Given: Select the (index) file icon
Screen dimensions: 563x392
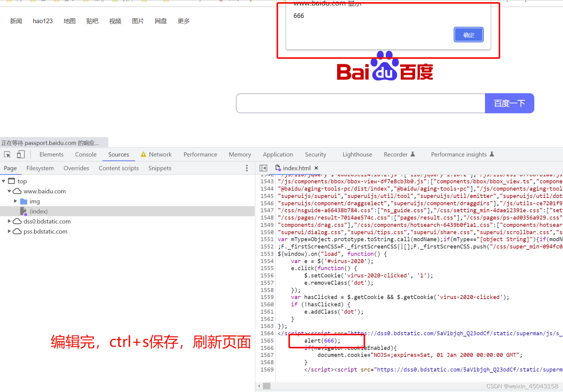Looking at the screenshot, I should click(23, 211).
